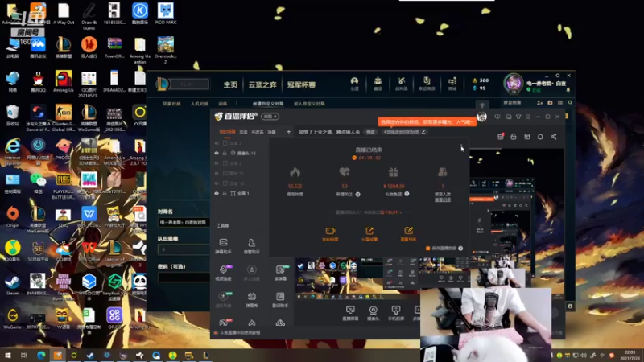Open the streaming tutorial link at bottom
The height and width of the screenshot is (362, 644).
coord(240,332)
